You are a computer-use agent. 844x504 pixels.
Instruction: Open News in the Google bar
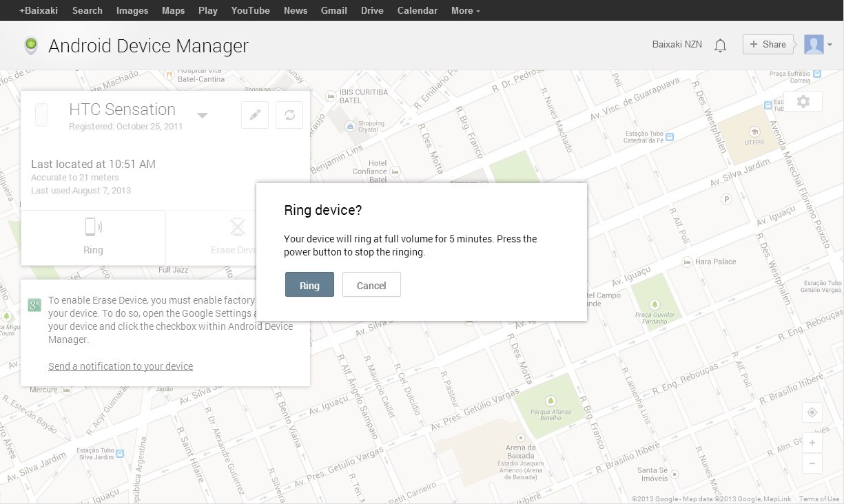point(296,10)
